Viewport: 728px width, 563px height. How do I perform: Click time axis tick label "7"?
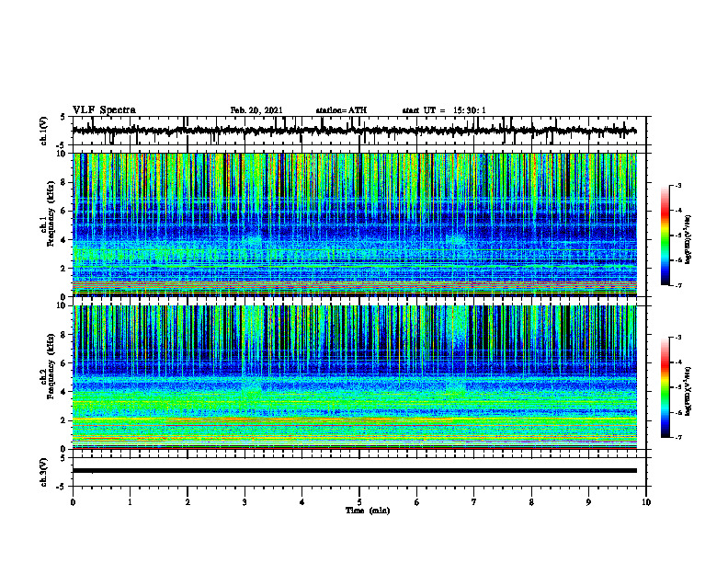[x=474, y=502]
